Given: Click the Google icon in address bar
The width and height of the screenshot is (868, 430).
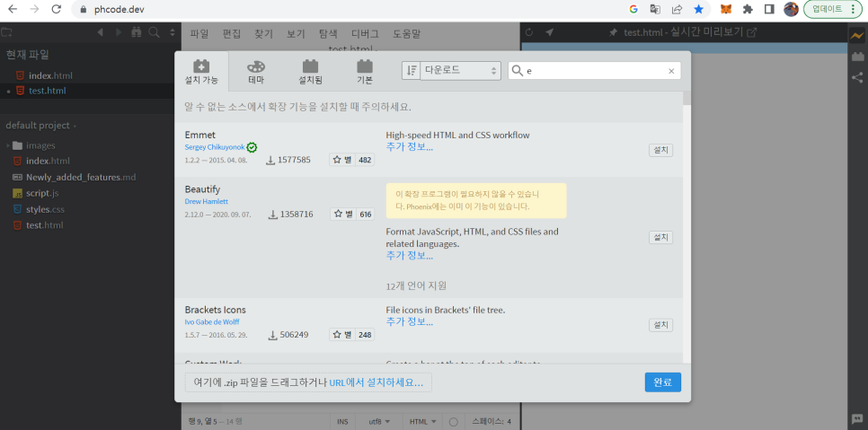Looking at the screenshot, I should coord(633,9).
